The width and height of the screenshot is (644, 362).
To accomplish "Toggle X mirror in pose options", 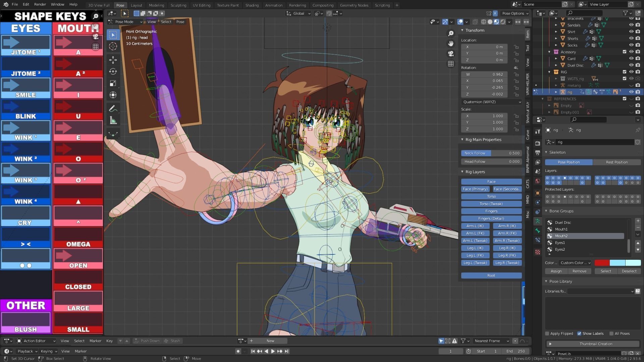I will tap(495, 13).
